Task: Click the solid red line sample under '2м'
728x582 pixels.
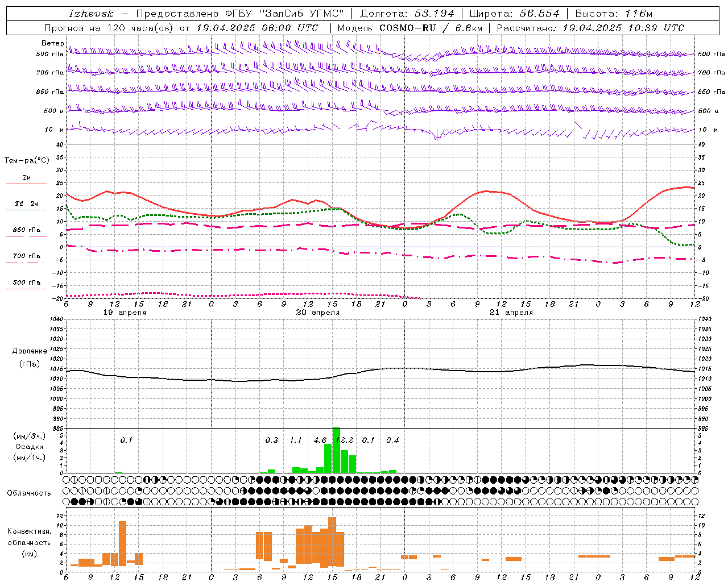Action: (x=26, y=184)
